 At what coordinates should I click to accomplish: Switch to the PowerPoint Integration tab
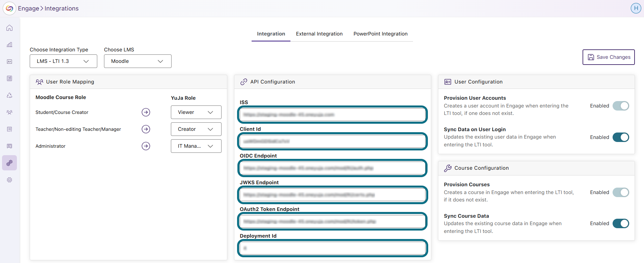pos(381,34)
